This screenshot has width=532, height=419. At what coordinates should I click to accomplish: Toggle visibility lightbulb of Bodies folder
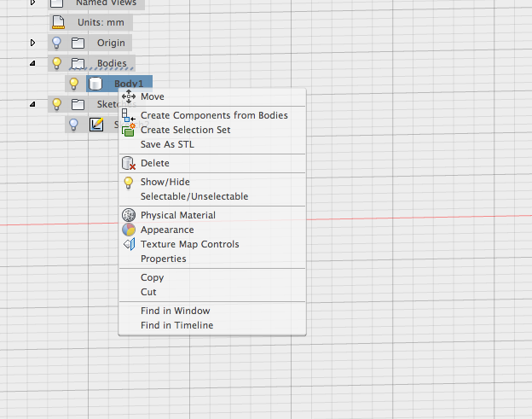(x=56, y=63)
